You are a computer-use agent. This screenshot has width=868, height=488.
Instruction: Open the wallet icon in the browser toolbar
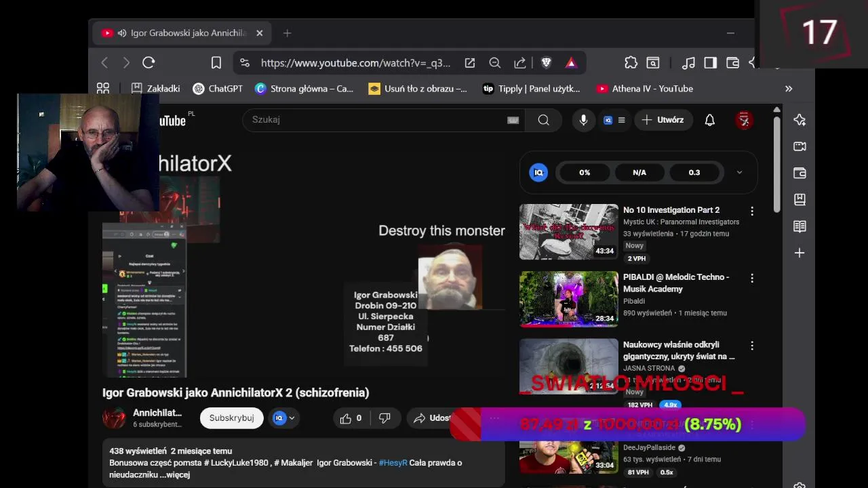tap(732, 63)
